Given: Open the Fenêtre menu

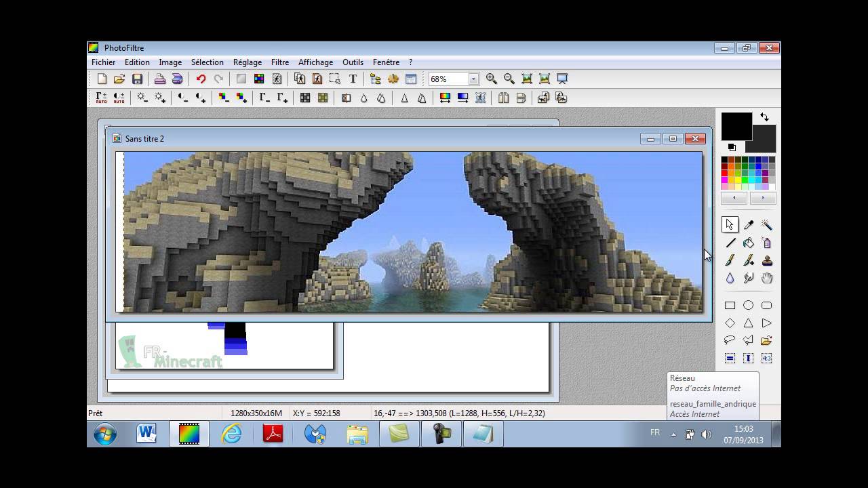Looking at the screenshot, I should [387, 62].
